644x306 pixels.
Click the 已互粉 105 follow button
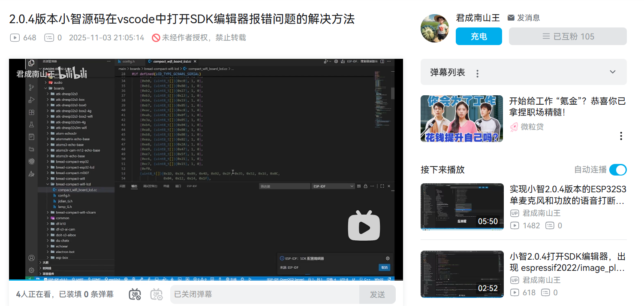567,36
